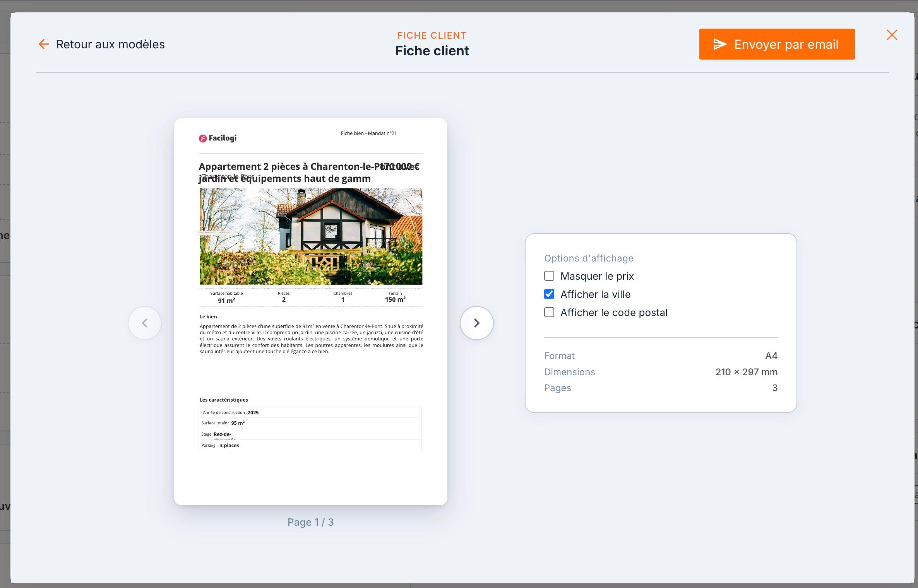Click the Pages count value 3
Image resolution: width=918 pixels, height=588 pixels.
[x=774, y=388]
